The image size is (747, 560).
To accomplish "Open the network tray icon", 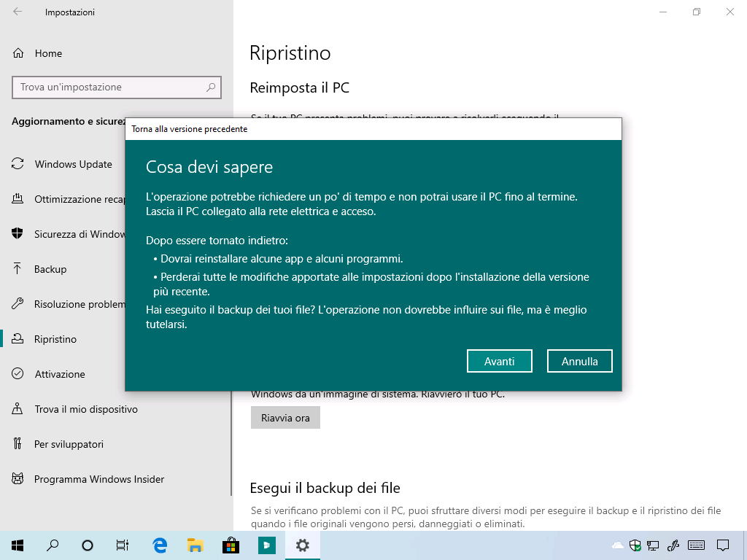I will [653, 545].
